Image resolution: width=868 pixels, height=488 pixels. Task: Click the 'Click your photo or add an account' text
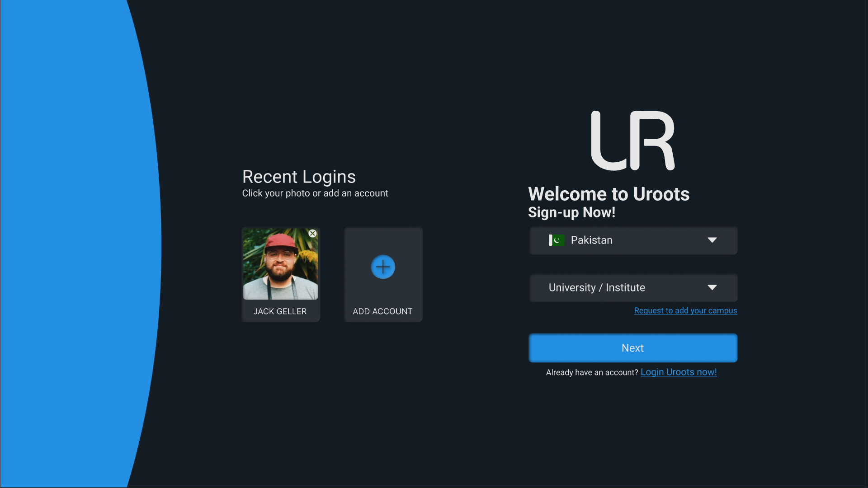tap(315, 193)
